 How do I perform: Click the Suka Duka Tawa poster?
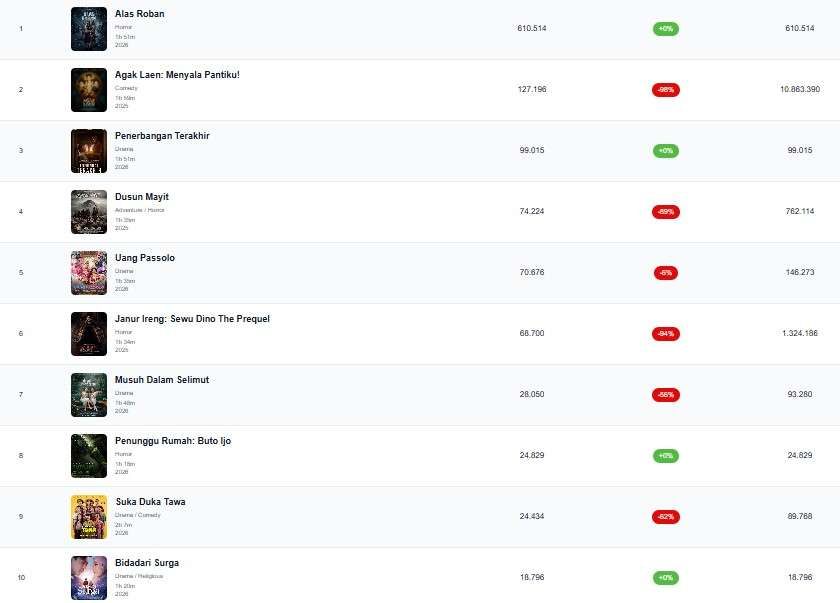(x=88, y=517)
